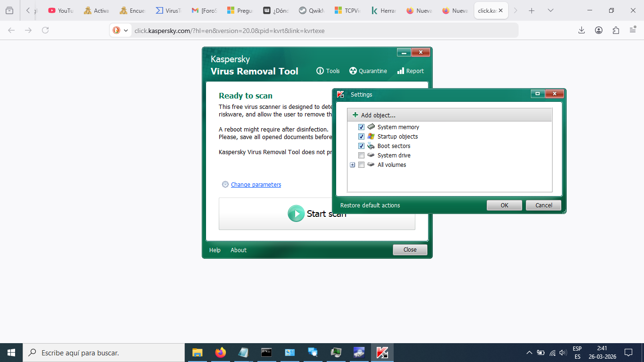This screenshot has height=362, width=644.
Task: Open the browser tab list dropdown
Action: pos(550,10)
